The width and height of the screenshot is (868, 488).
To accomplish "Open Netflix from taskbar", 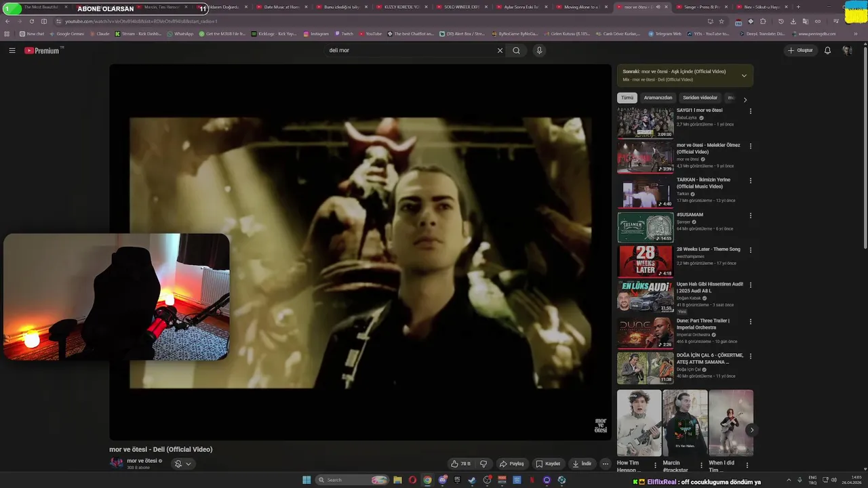I will [x=532, y=480].
